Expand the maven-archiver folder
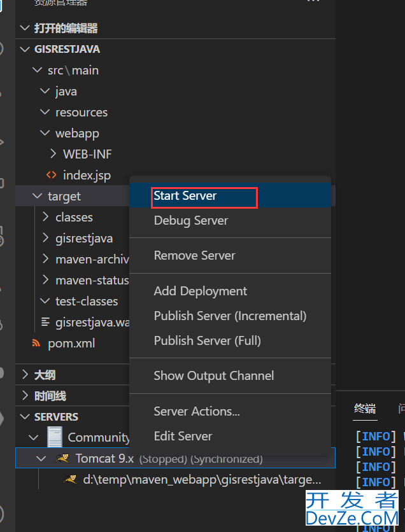The image size is (405, 532). point(45,259)
